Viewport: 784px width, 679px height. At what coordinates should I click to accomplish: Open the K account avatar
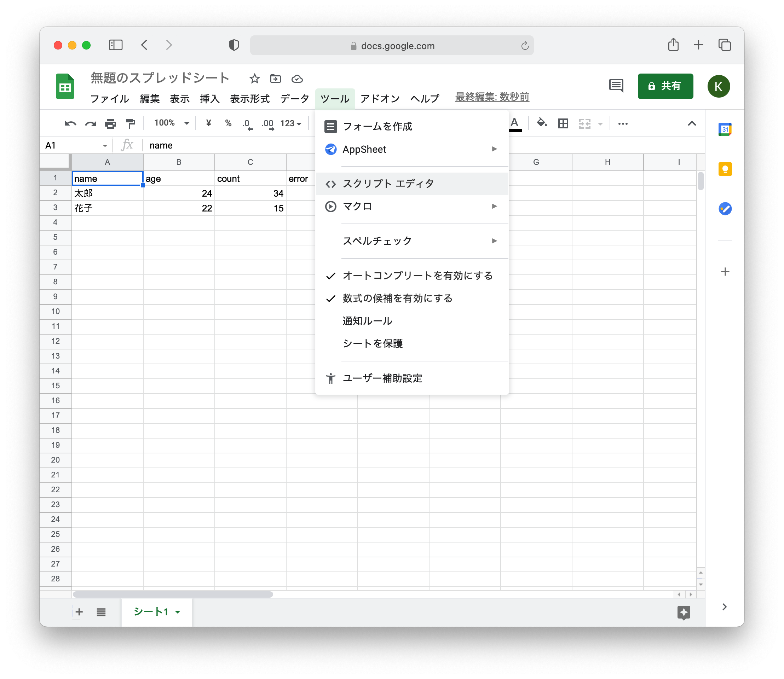(x=718, y=86)
